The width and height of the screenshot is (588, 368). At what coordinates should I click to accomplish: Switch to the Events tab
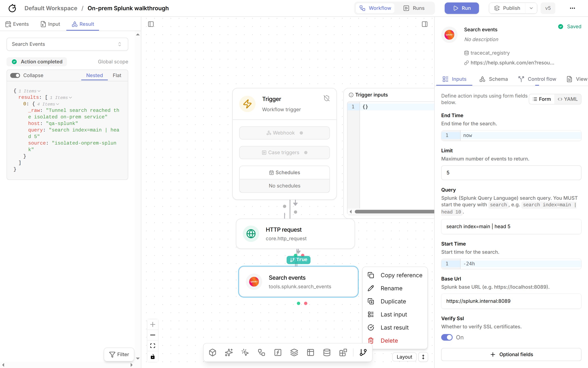coord(17,24)
